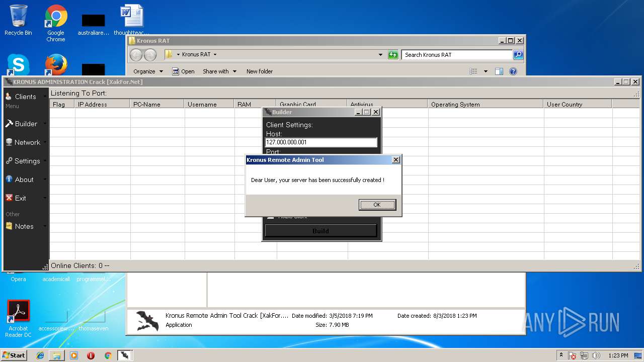The width and height of the screenshot is (644, 362).
Task: Show hidden tray icons arrow
Action: click(x=561, y=355)
